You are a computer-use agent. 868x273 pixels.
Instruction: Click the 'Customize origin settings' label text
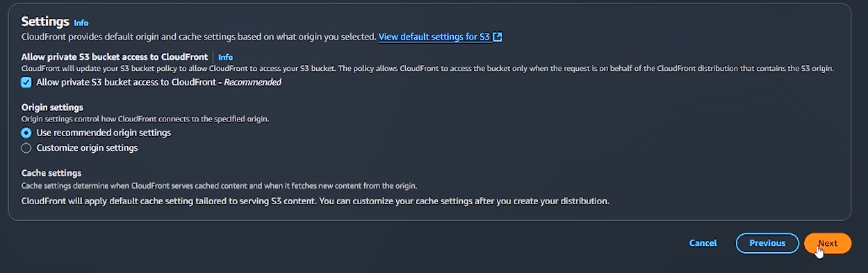[x=87, y=148]
